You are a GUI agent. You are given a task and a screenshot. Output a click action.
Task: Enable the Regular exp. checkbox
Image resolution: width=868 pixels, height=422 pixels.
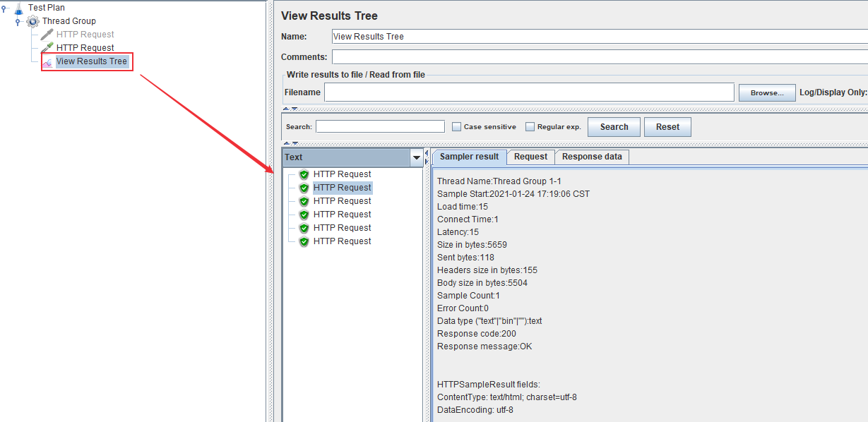(530, 127)
